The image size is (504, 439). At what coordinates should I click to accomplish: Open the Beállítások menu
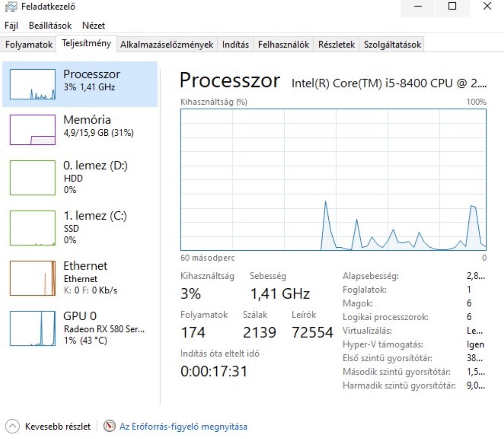coord(50,26)
